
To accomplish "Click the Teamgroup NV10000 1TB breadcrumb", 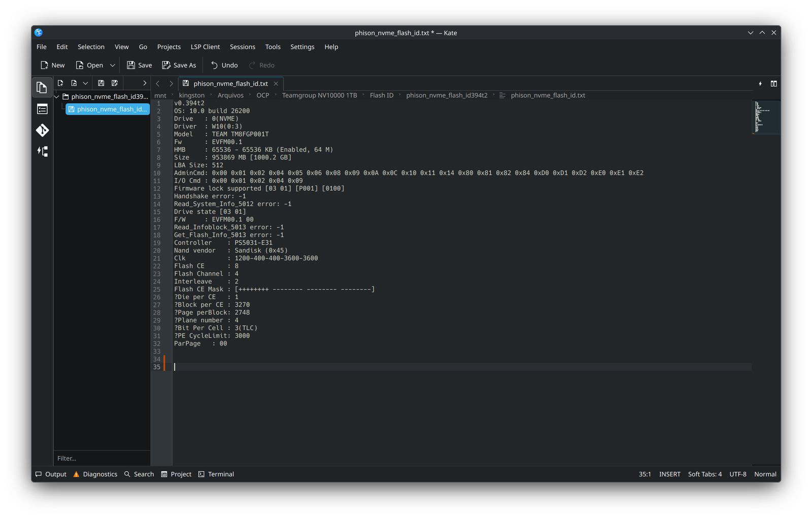I will pos(320,95).
